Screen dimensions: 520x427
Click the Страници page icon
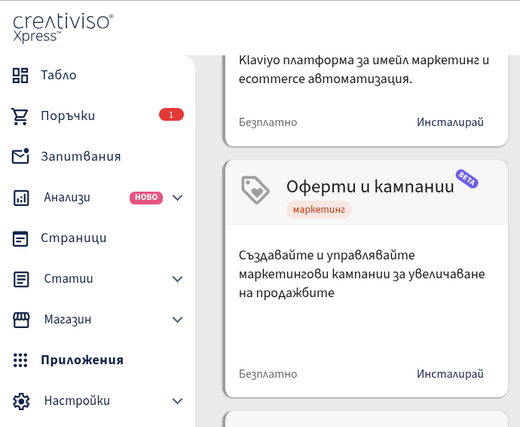(20, 239)
